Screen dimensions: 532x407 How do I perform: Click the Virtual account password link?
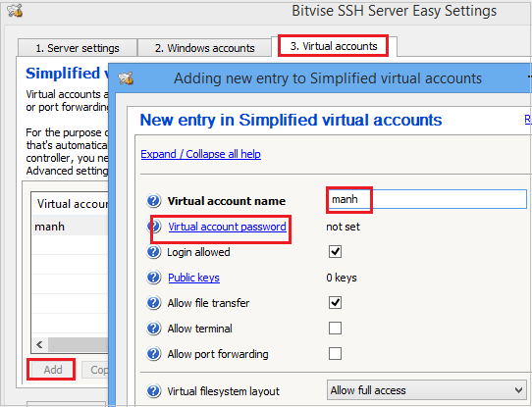(x=227, y=227)
